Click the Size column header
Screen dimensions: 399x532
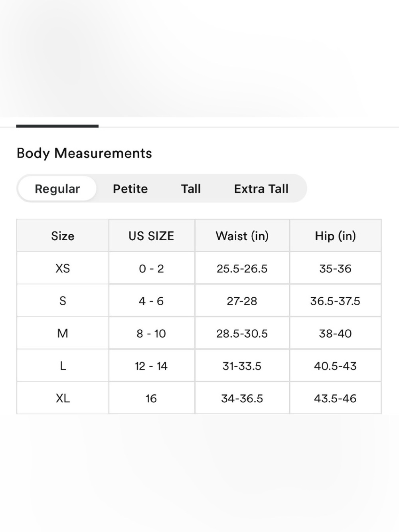63,235
